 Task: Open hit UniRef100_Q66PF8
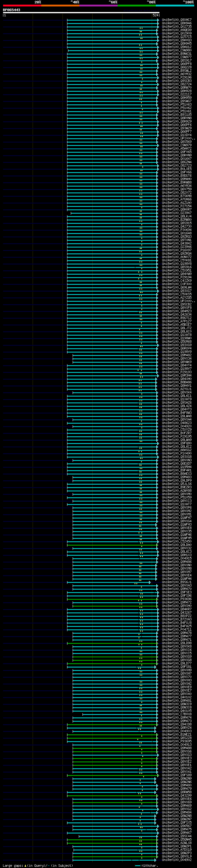(x=177, y=64)
